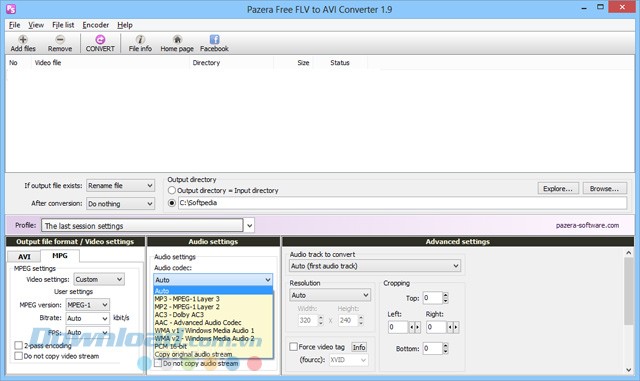Choose AAC - Advanced Audio Codec option
The image size is (640, 381).
pos(213,323)
